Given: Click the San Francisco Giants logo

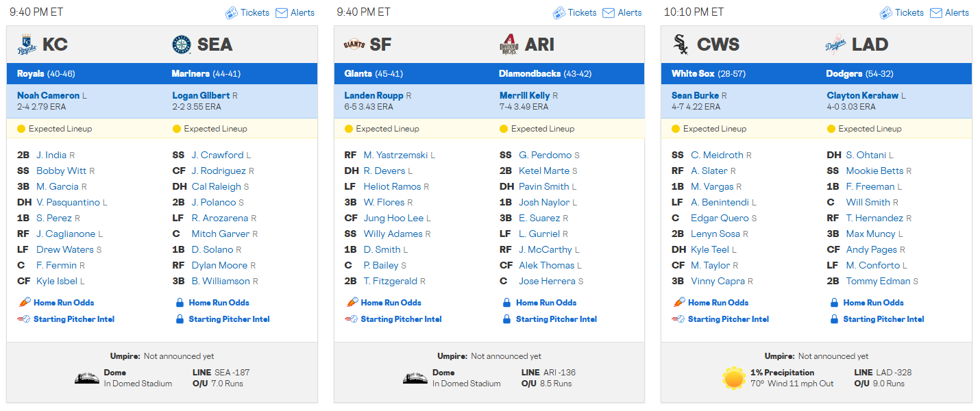Looking at the screenshot, I should (354, 45).
